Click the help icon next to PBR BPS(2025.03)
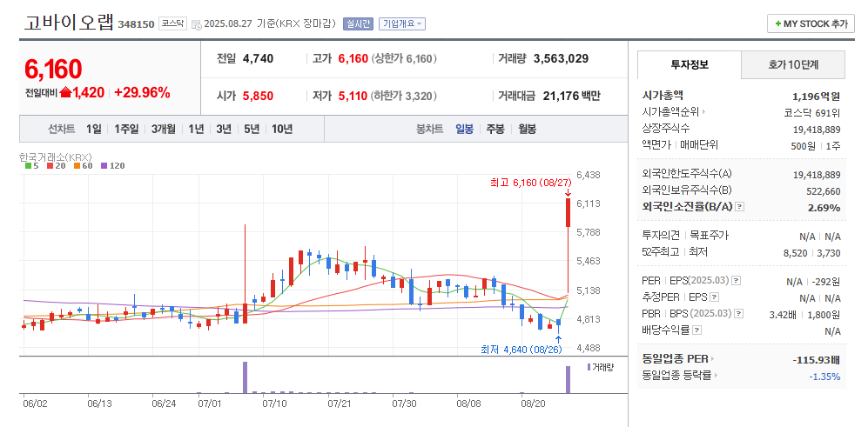 [739, 314]
